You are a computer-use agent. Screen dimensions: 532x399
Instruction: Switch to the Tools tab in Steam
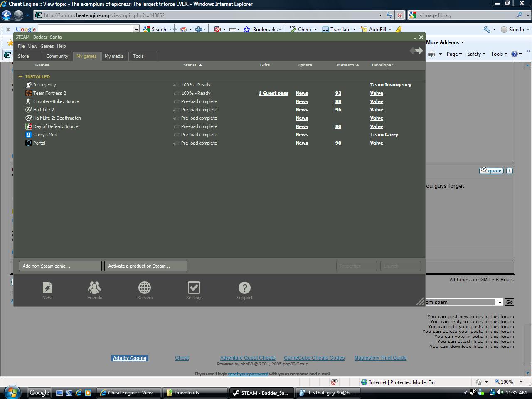click(143, 56)
